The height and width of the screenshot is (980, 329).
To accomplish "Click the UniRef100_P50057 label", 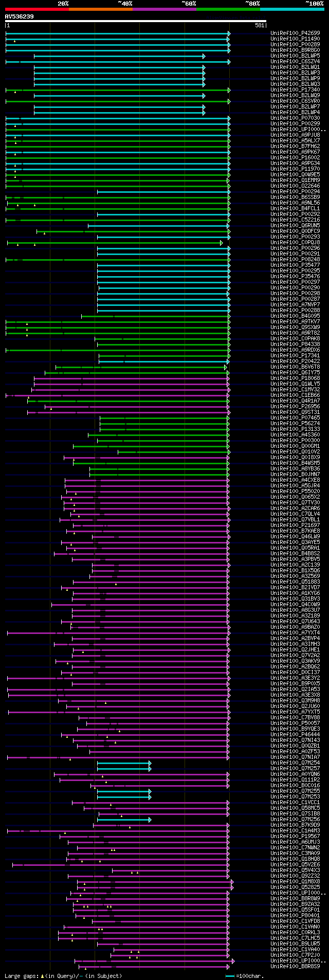I will pyautogui.click(x=295, y=723).
